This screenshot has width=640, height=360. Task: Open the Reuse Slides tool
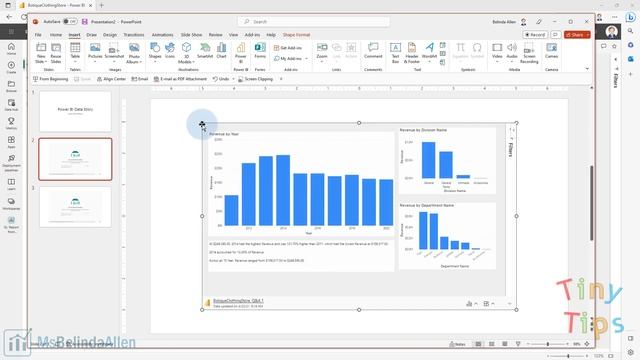[x=56, y=53]
